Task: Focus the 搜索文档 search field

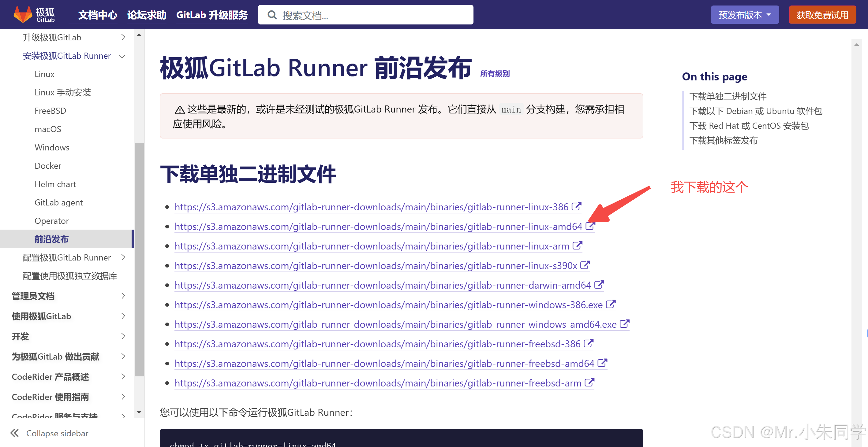Action: (366, 15)
